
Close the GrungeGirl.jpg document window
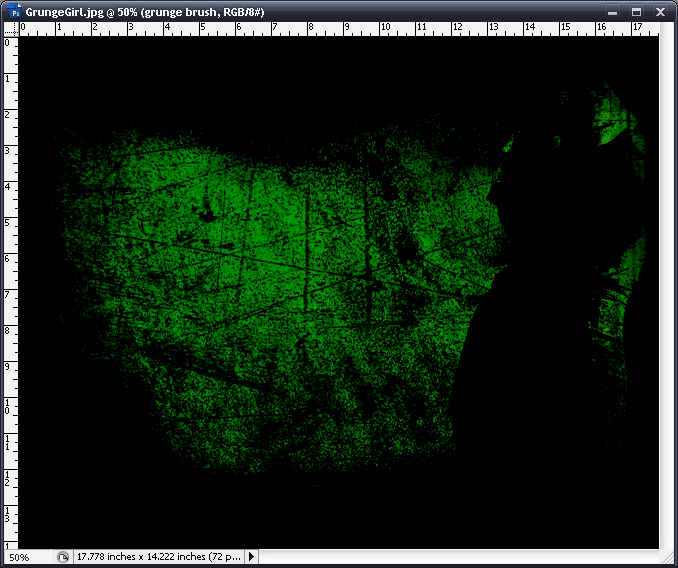660,12
